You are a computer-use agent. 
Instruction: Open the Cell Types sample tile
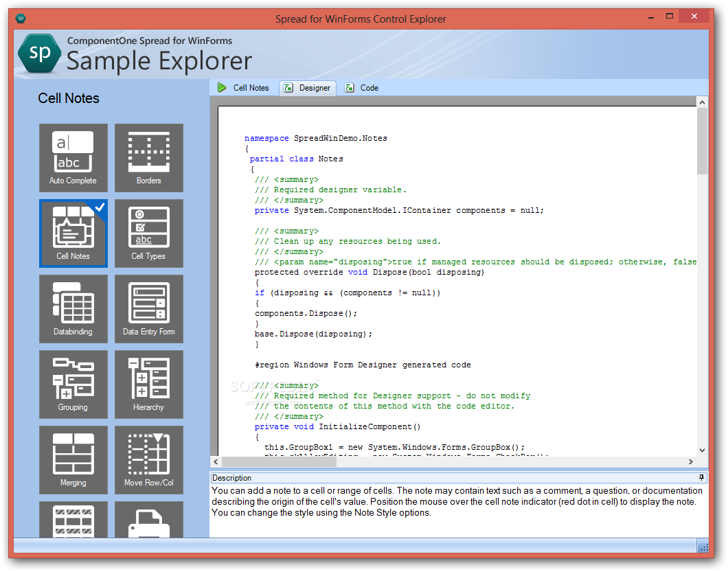tap(149, 233)
